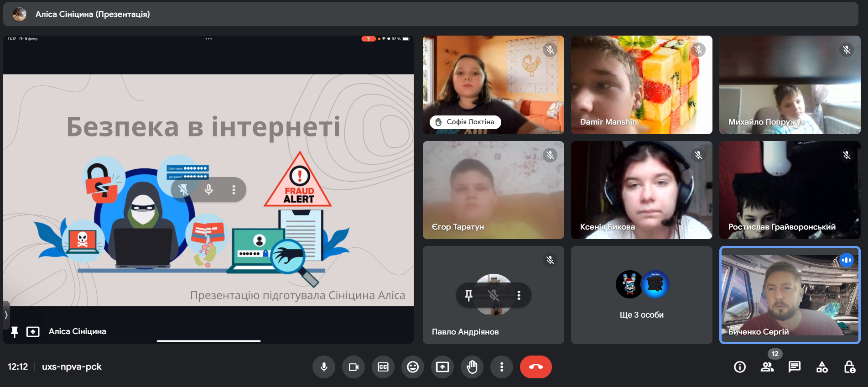This screenshot has width=868, height=387.
Task: Raise your hand in the meeting
Action: point(472,367)
